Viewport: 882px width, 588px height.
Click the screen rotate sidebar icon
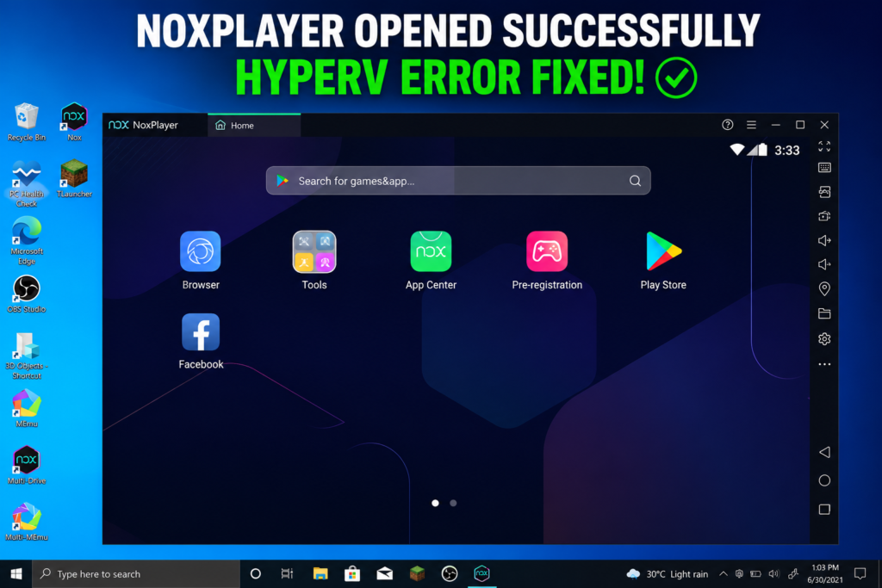[824, 216]
